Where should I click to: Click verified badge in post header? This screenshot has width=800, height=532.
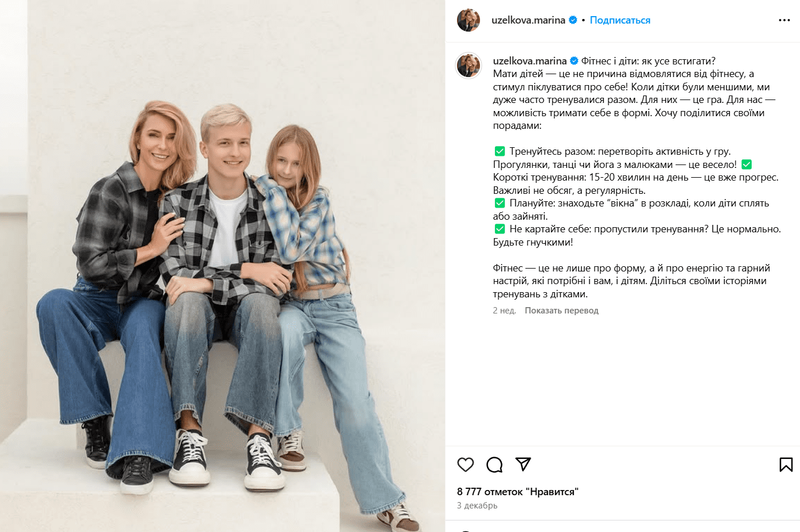coord(573,20)
